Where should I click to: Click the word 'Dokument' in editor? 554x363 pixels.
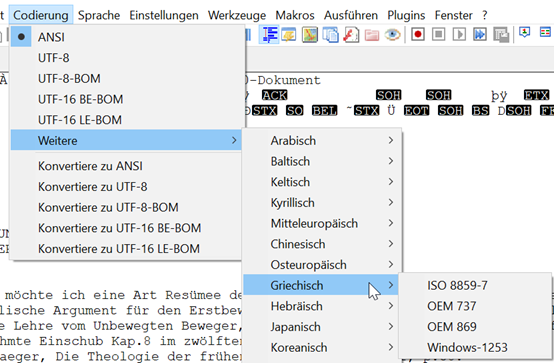point(289,80)
